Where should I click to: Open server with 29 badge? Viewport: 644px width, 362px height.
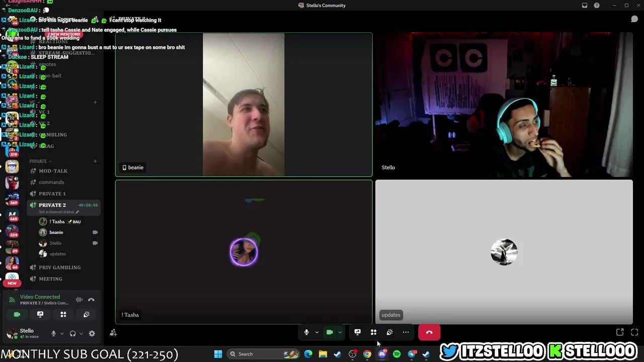pyautogui.click(x=12, y=247)
